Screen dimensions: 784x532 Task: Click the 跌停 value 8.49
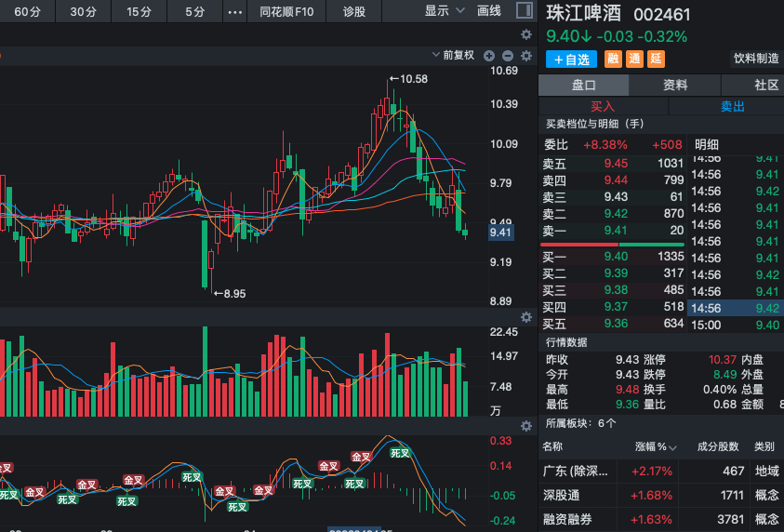tap(725, 375)
